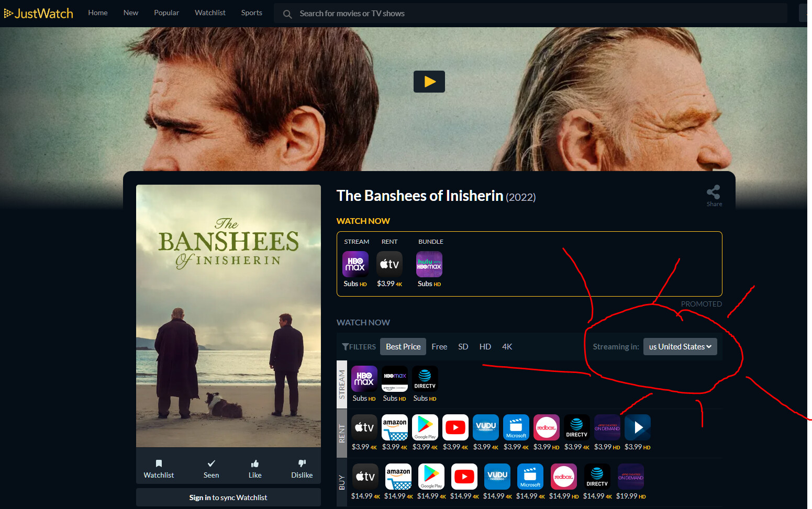
Task: Open DIRECTV in Stream row
Action: (425, 379)
